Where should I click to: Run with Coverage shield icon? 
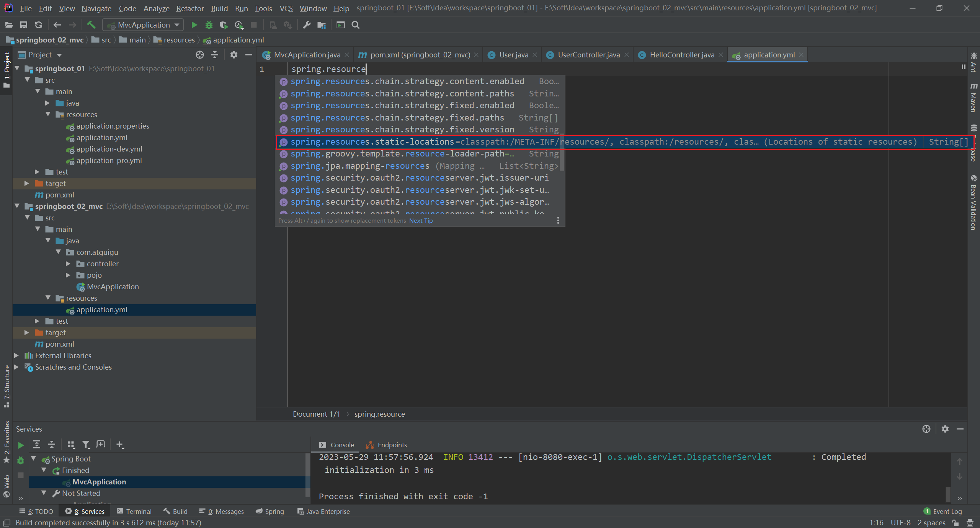click(x=224, y=25)
